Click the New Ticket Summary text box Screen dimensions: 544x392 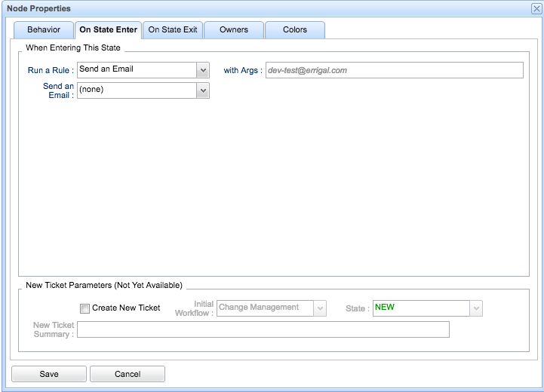tap(263, 329)
